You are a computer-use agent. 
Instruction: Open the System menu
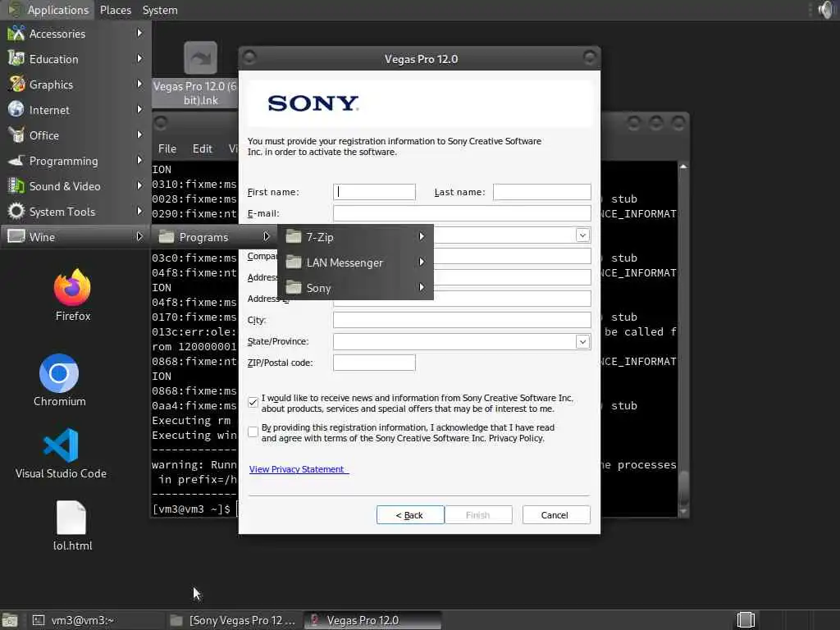160,10
